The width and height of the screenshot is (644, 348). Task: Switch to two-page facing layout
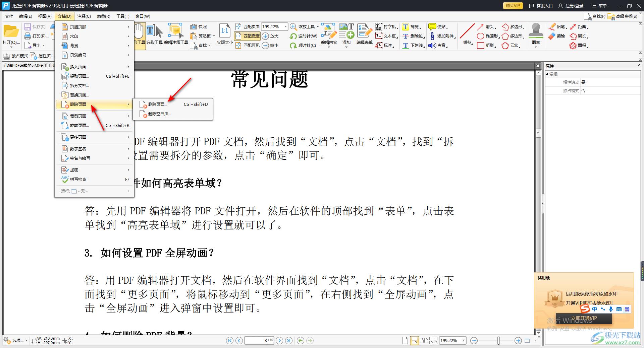coord(424,341)
